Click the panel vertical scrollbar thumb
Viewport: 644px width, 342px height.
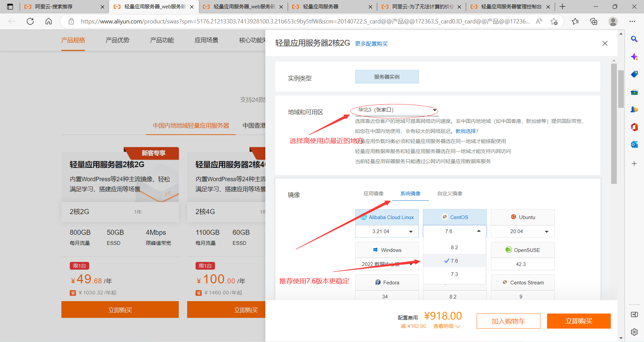(614, 124)
